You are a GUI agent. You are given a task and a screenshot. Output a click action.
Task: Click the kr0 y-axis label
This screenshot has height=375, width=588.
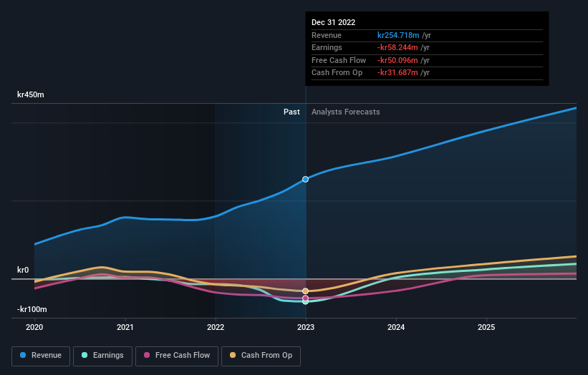point(23,270)
